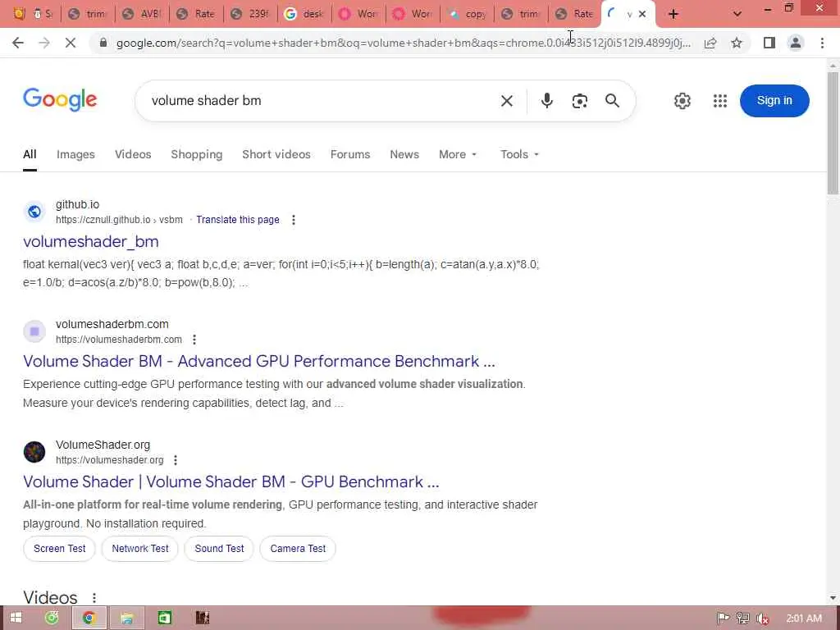Expand the Tools dropdown
The image size is (840, 630).
[x=519, y=154]
